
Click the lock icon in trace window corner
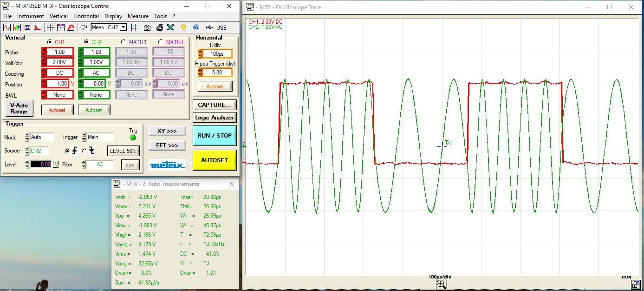pyautogui.click(x=635, y=284)
